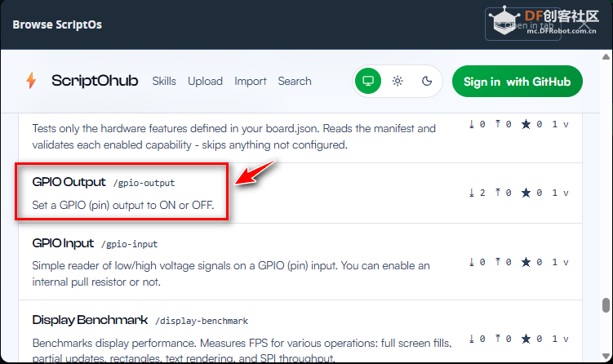Open the Skills menu item
This screenshot has height=364, width=613.
tap(164, 81)
